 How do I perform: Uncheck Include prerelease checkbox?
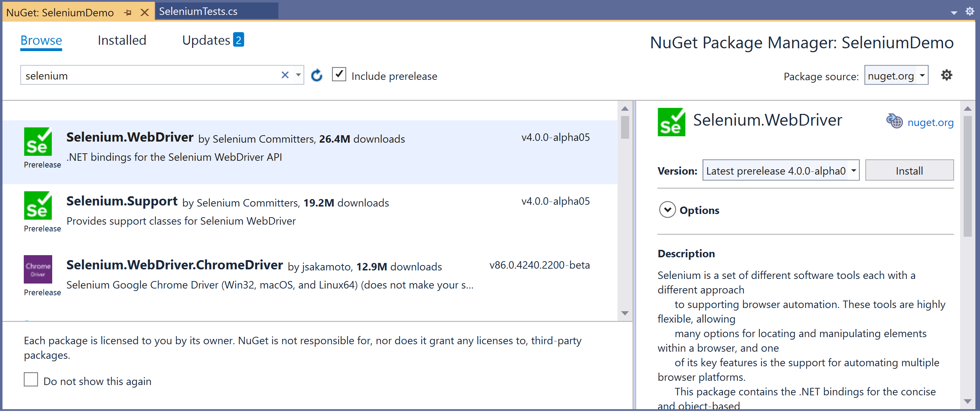tap(339, 75)
